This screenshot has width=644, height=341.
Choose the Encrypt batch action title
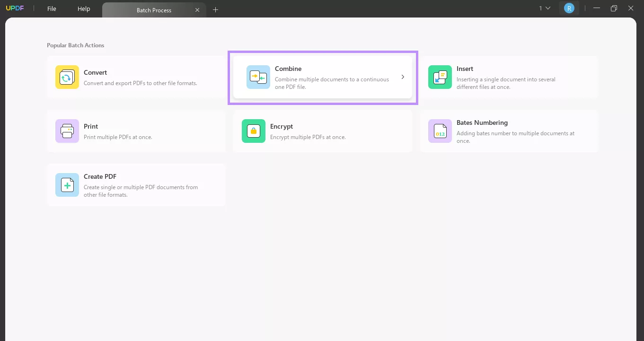pos(282,126)
